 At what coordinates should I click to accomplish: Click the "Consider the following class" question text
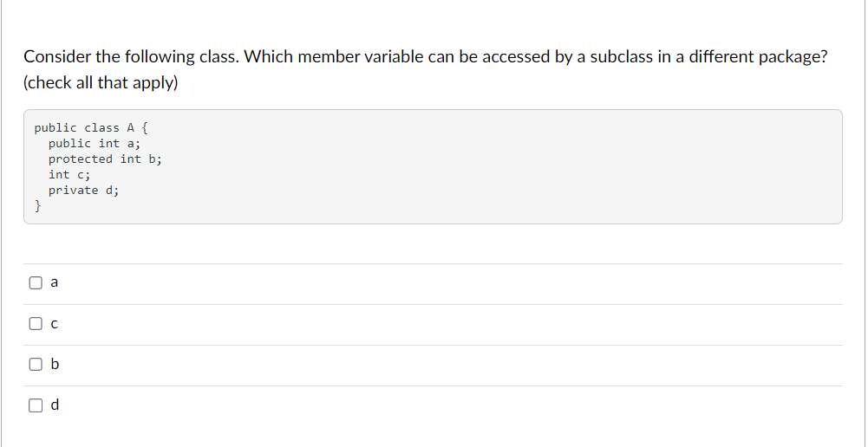(131, 56)
